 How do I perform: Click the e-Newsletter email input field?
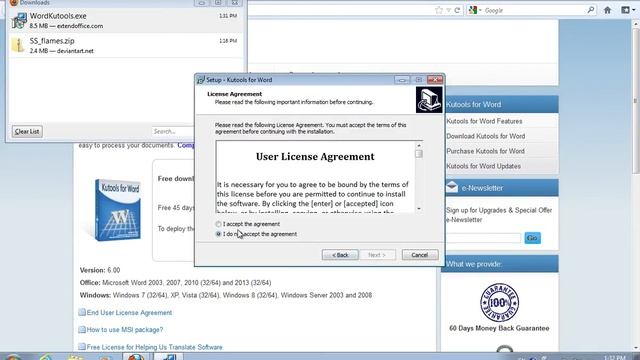[484, 238]
